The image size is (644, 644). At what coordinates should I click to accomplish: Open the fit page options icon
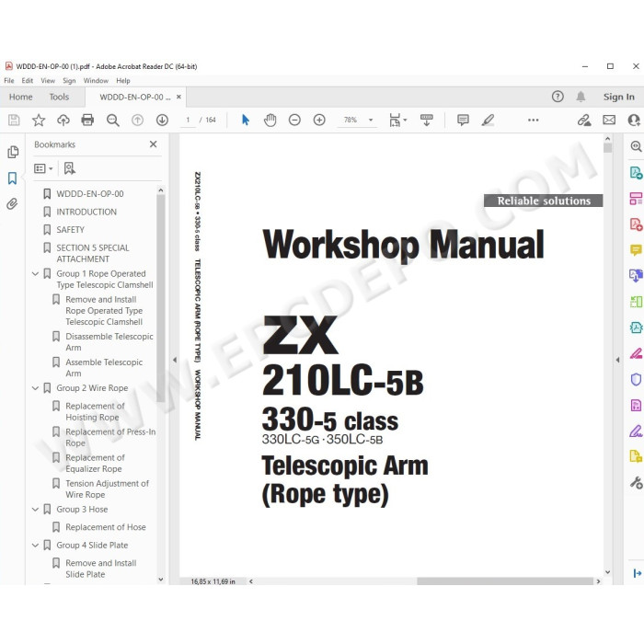pos(397,120)
